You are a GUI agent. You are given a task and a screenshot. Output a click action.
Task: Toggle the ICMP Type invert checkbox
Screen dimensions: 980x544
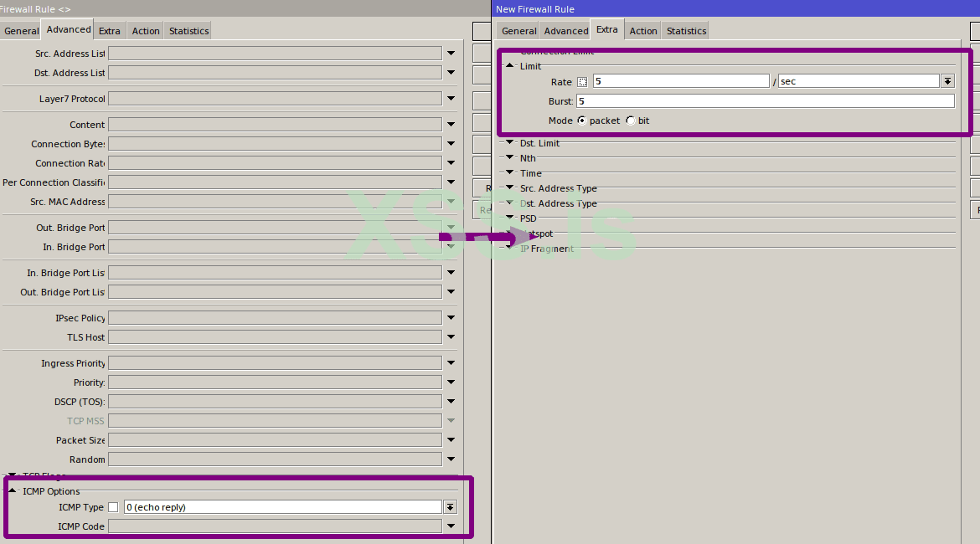click(113, 507)
